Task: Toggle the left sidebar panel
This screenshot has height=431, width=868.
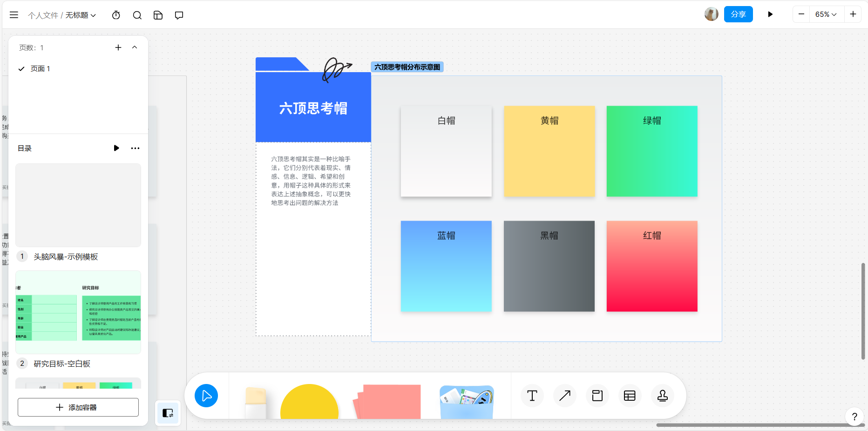Action: 168,413
